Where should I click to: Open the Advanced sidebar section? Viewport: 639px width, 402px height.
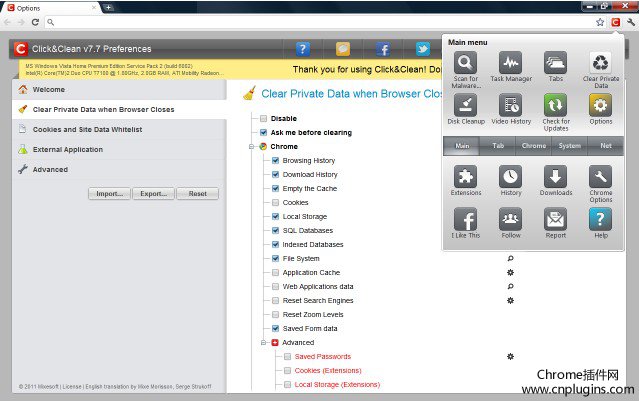point(119,169)
